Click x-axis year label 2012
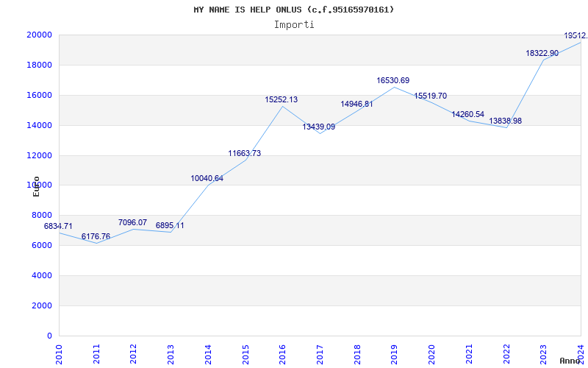The width and height of the screenshot is (588, 368). click(x=133, y=355)
